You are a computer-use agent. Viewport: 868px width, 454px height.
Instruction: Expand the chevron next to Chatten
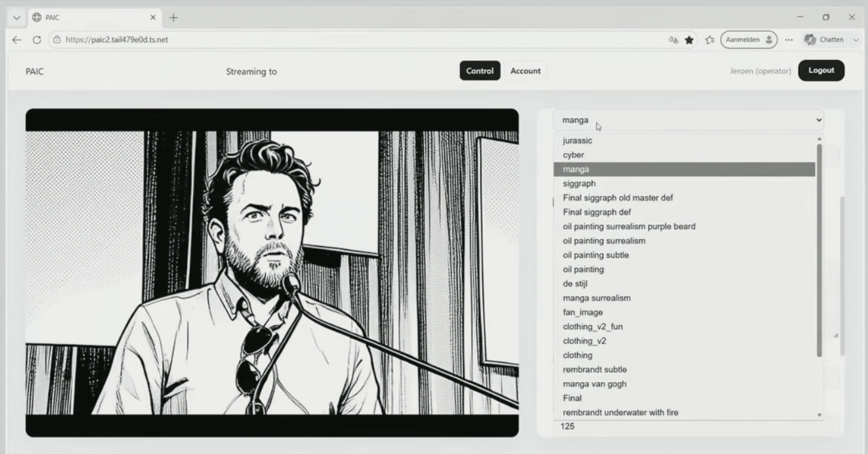pyautogui.click(x=856, y=40)
